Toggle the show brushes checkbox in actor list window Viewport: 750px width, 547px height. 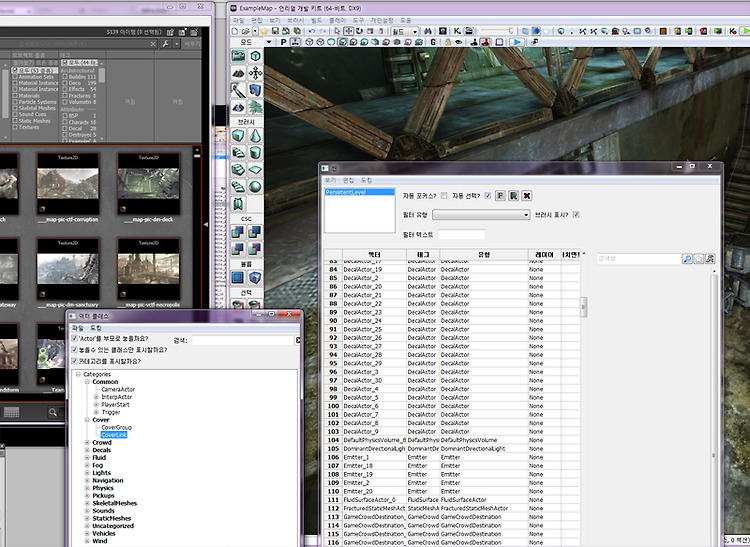(576, 215)
